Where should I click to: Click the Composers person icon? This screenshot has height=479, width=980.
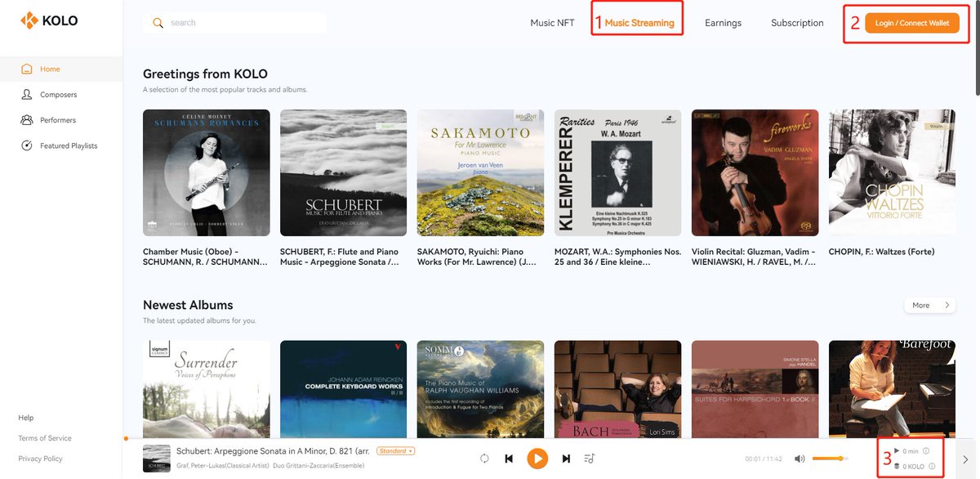(x=27, y=95)
